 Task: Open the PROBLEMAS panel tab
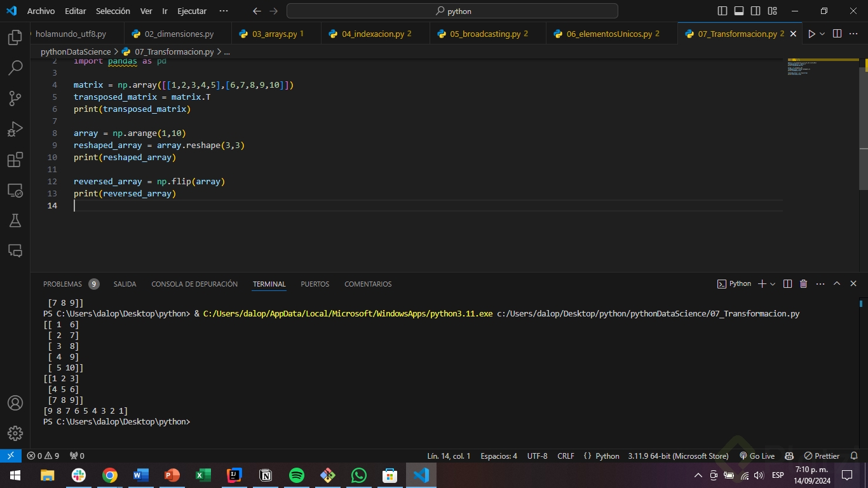point(62,284)
